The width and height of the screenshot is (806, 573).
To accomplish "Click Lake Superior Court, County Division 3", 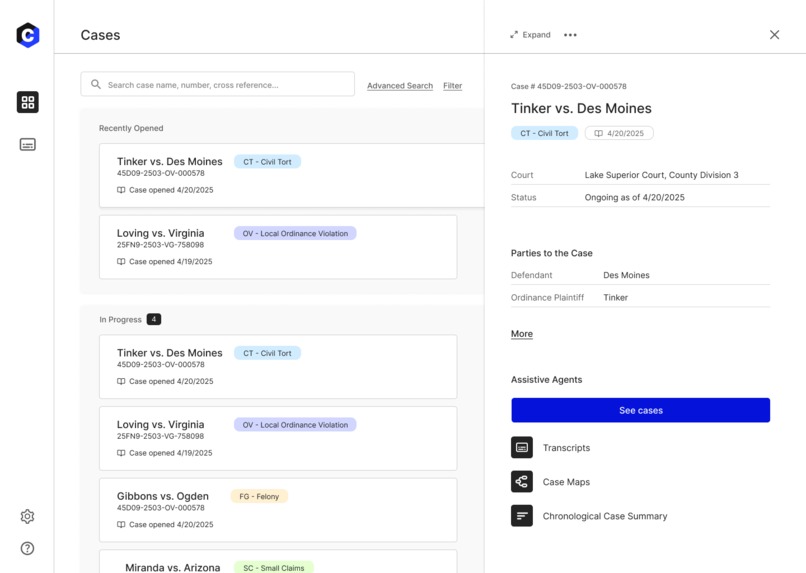I will 661,175.
